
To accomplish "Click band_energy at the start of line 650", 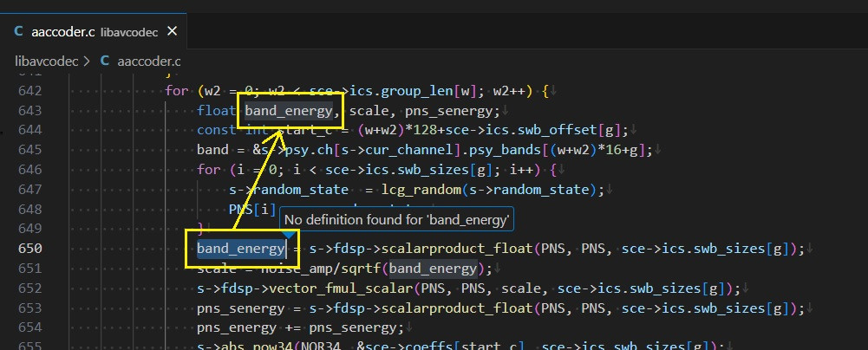I will [241, 249].
